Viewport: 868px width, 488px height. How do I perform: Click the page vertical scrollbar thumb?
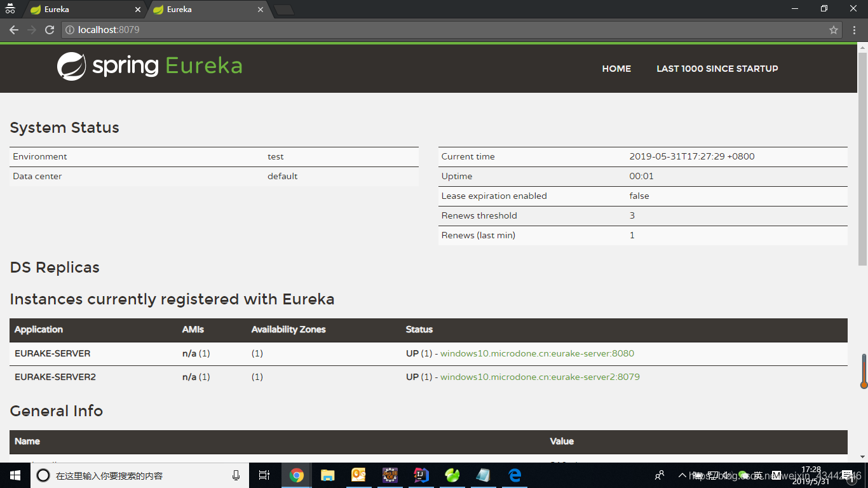862,158
